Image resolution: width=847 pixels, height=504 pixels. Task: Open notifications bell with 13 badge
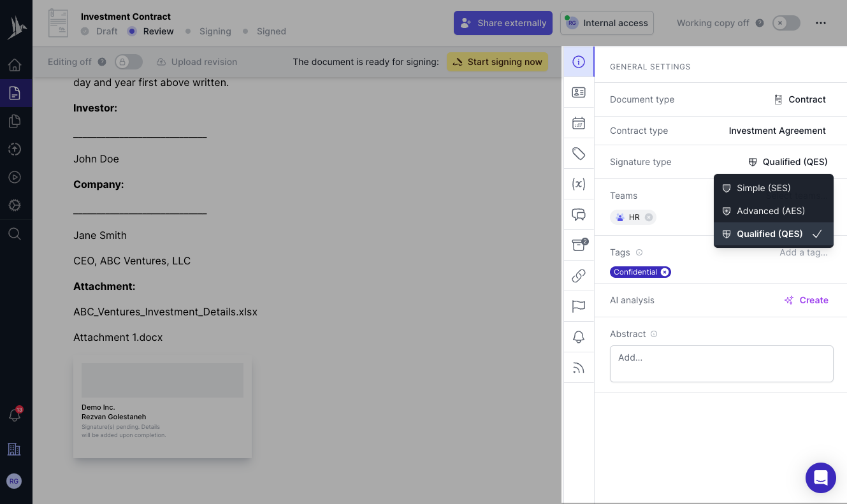15,415
